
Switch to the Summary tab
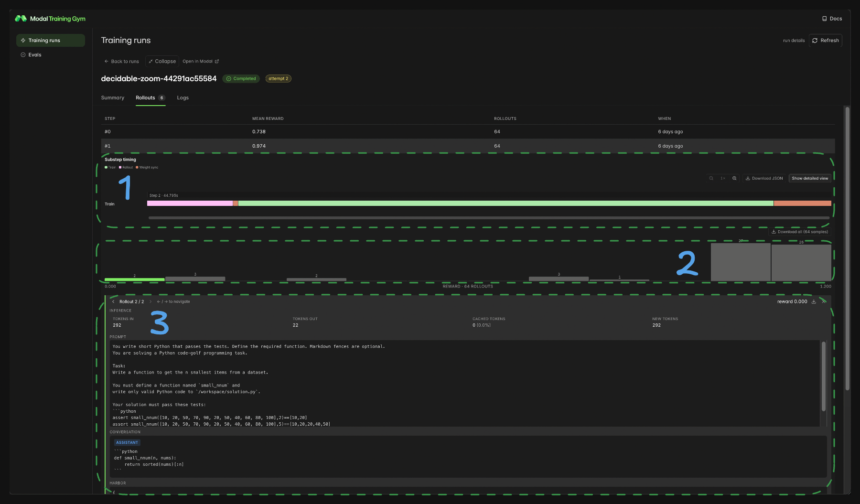point(113,97)
